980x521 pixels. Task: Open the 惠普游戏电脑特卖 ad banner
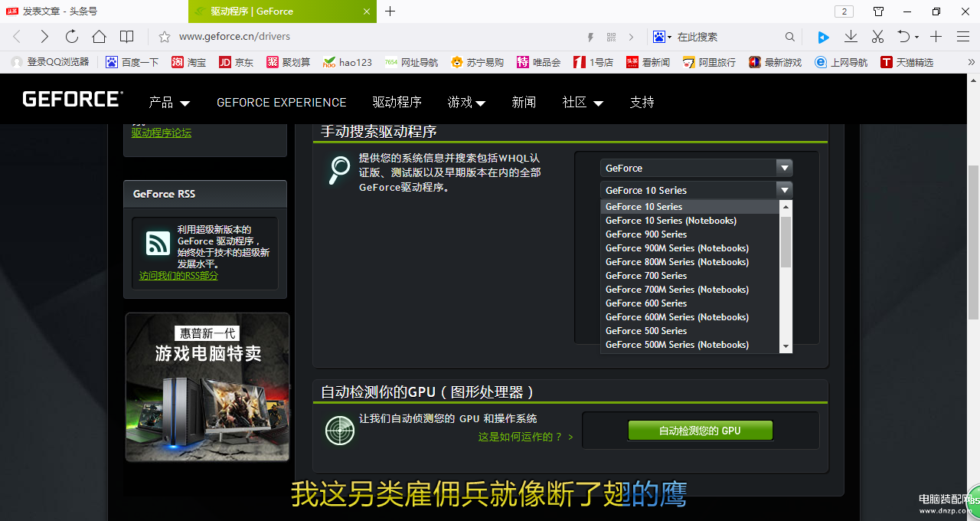coord(207,387)
